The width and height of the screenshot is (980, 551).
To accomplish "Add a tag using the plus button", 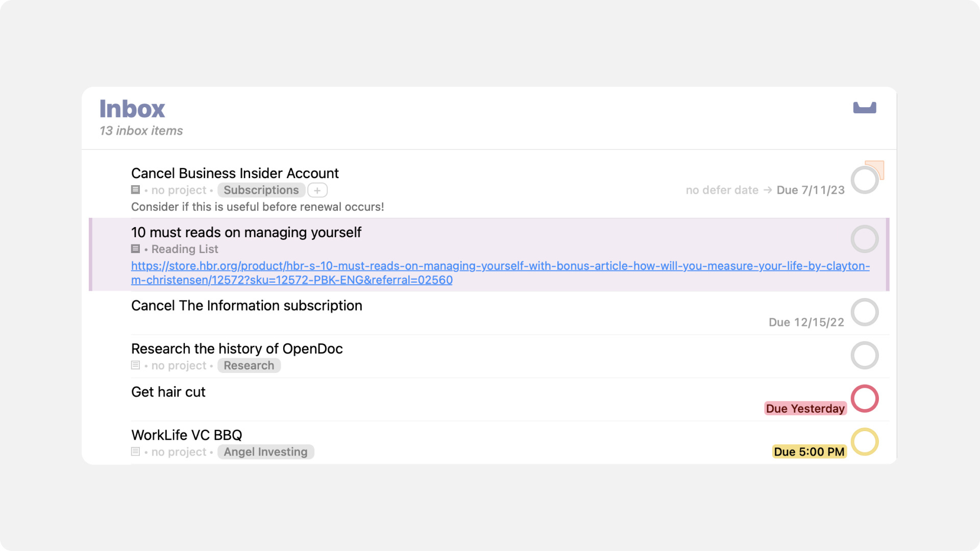I will 317,190.
